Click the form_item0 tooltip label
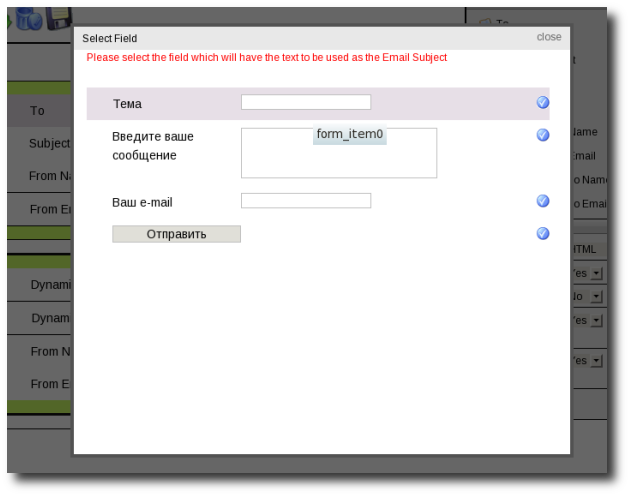Screen dimensions: 630x496 pyautogui.click(x=350, y=134)
